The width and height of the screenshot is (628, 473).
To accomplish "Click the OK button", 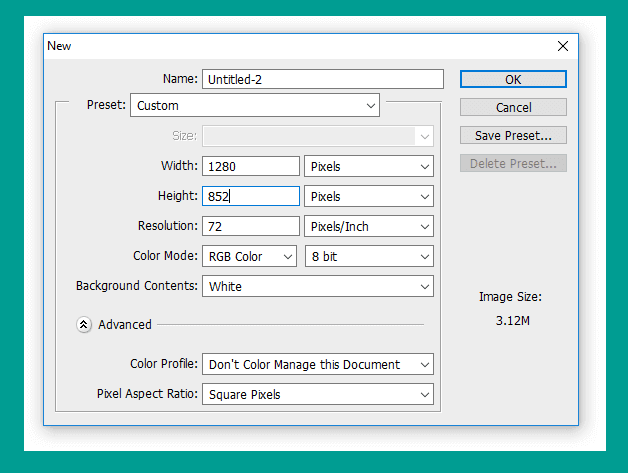I will click(513, 79).
